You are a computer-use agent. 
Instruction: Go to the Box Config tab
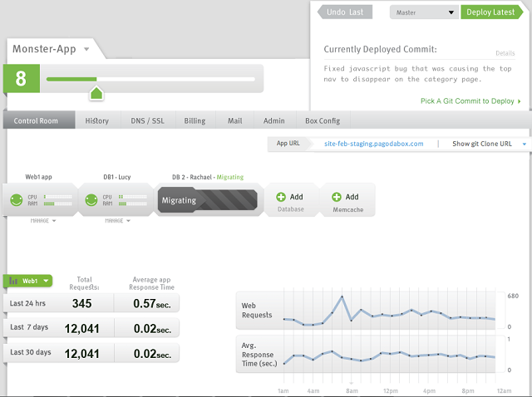[x=323, y=120]
